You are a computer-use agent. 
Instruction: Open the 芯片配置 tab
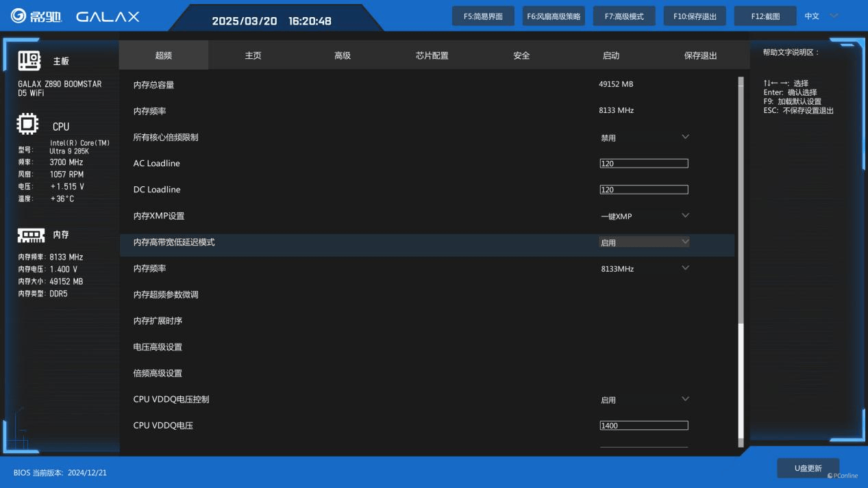(x=432, y=55)
